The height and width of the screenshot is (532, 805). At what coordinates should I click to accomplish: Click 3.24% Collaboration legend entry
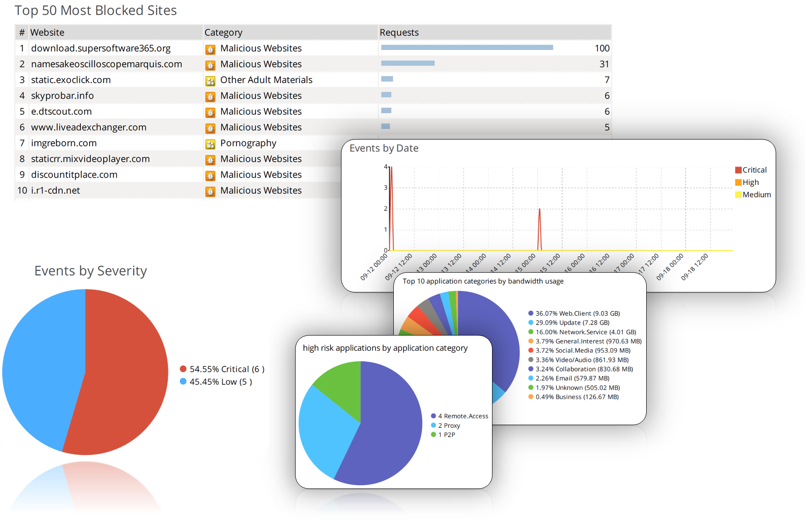[580, 369]
